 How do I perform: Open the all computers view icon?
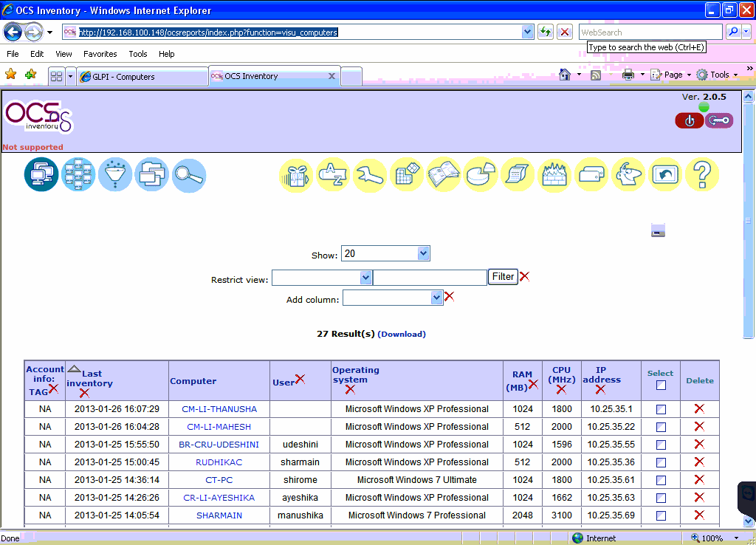point(41,174)
